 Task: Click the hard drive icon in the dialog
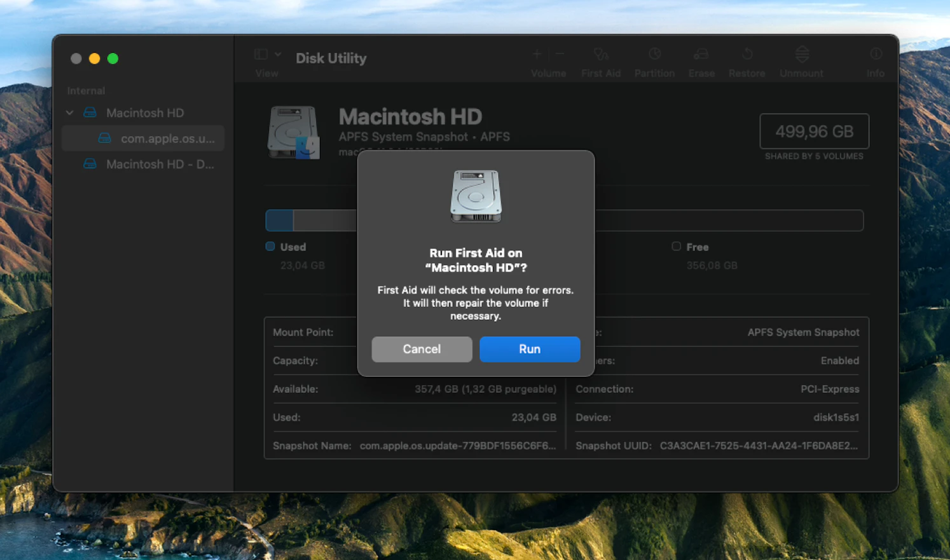point(476,196)
